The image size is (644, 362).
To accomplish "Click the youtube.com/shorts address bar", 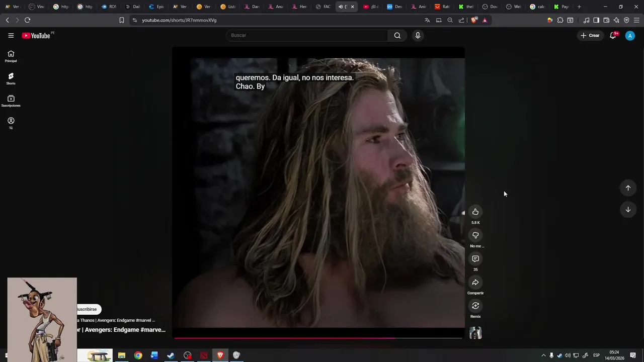I will point(277,20).
